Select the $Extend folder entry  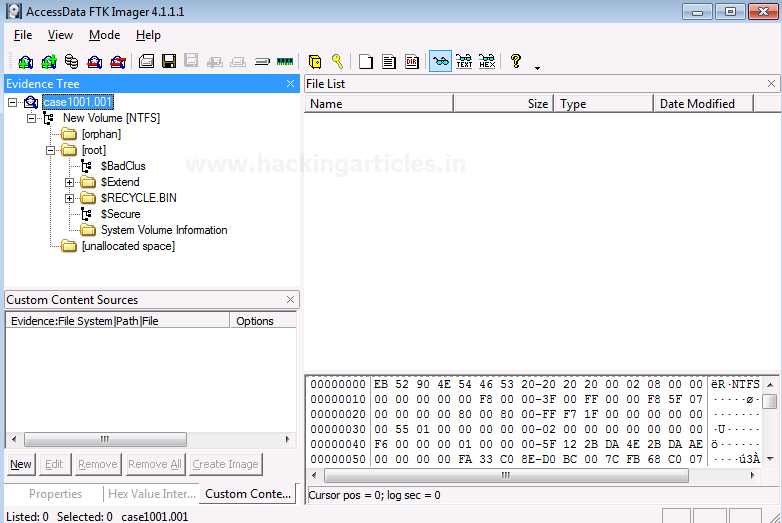tap(120, 182)
